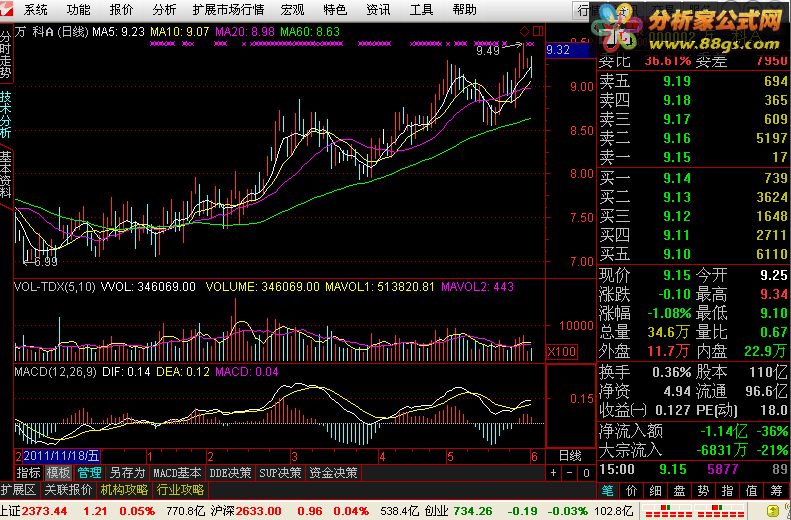
Task: Click the MA5: 9.23 indicator label
Action: (x=119, y=32)
